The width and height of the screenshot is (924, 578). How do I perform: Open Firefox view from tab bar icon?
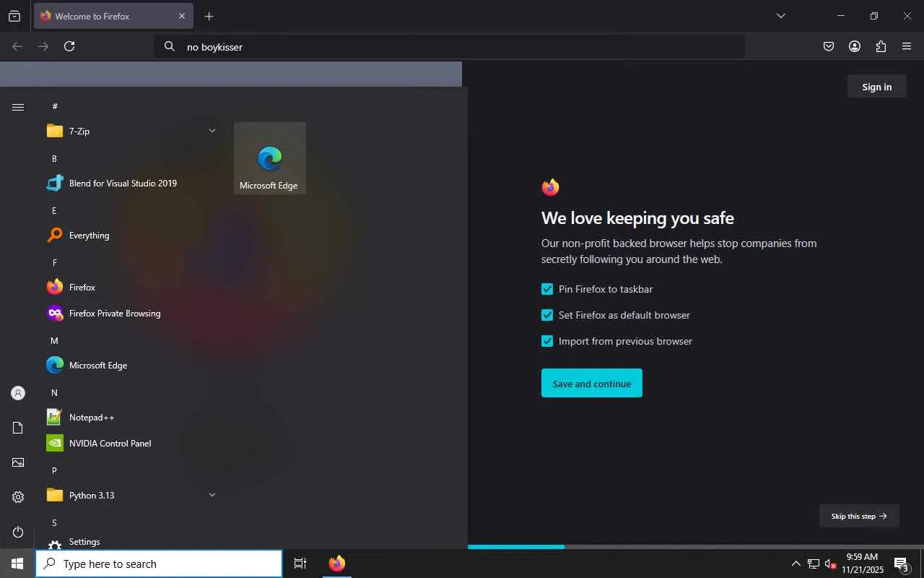pyautogui.click(x=14, y=16)
